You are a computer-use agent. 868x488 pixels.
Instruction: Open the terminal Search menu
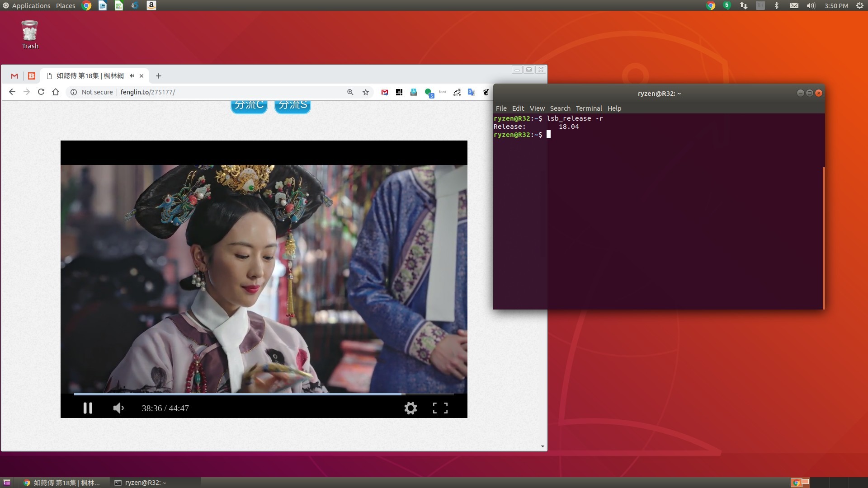click(560, 108)
